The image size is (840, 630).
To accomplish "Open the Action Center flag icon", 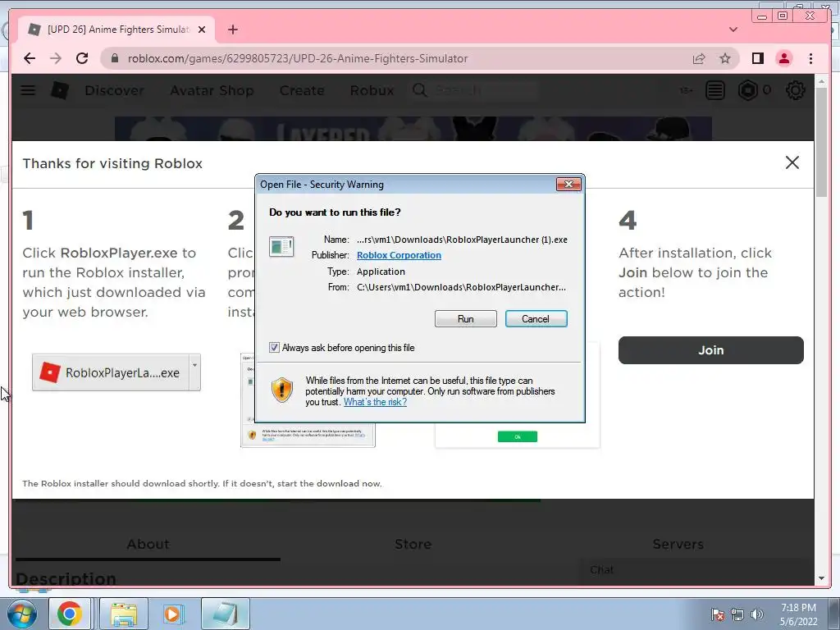I will click(x=717, y=614).
